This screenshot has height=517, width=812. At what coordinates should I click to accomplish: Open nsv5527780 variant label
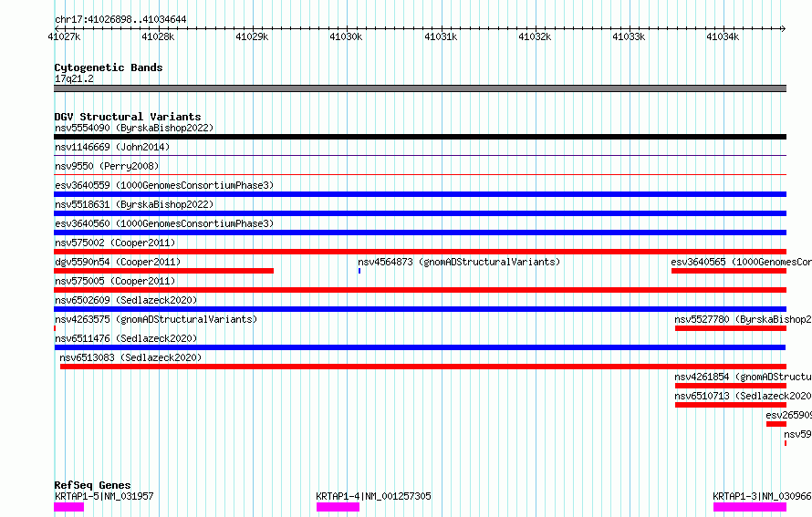[x=744, y=319]
